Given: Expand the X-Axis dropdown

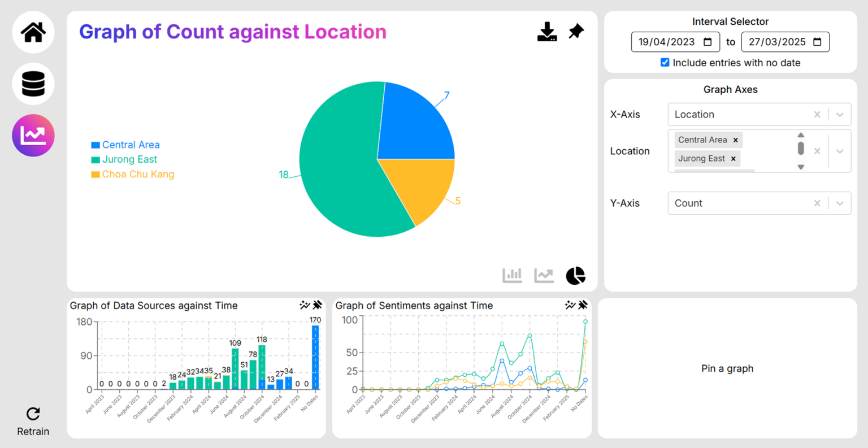Looking at the screenshot, I should coord(840,115).
